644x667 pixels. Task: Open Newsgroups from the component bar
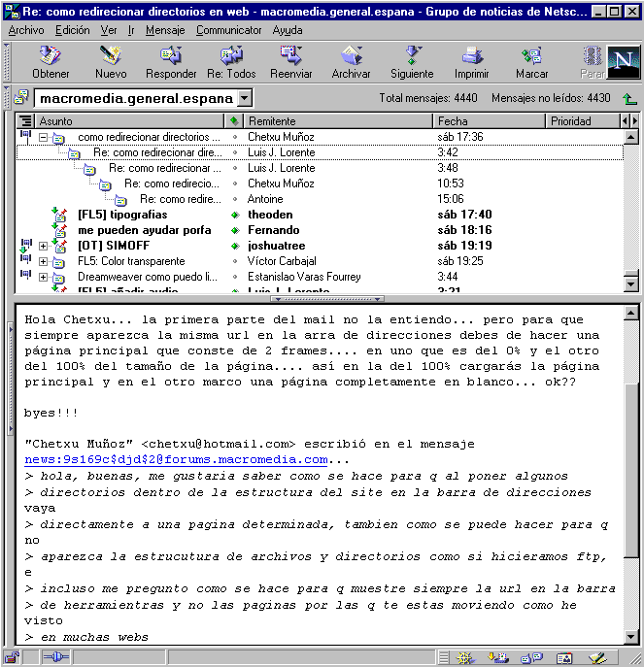click(x=531, y=658)
